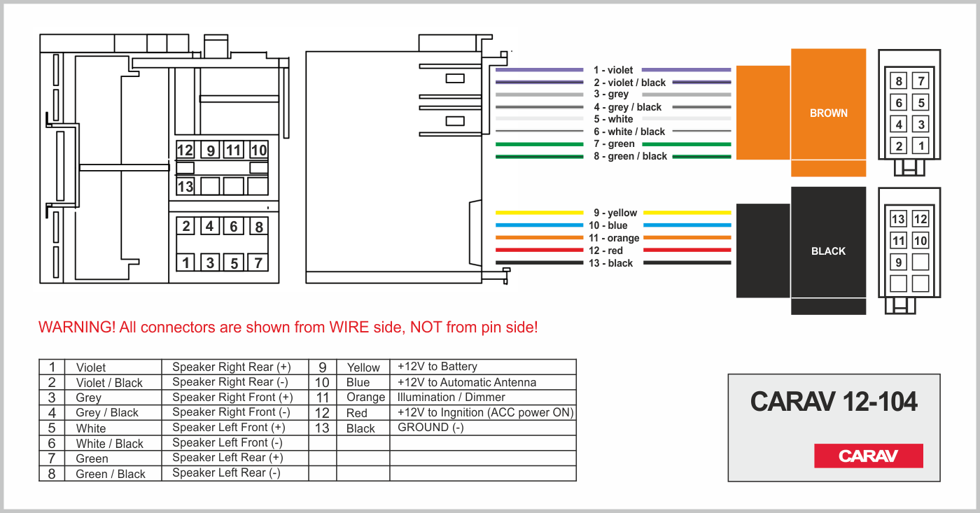Viewport: 980px width, 513px height.
Task: Click pin 9 in the black connector pinout
Action: (x=898, y=262)
